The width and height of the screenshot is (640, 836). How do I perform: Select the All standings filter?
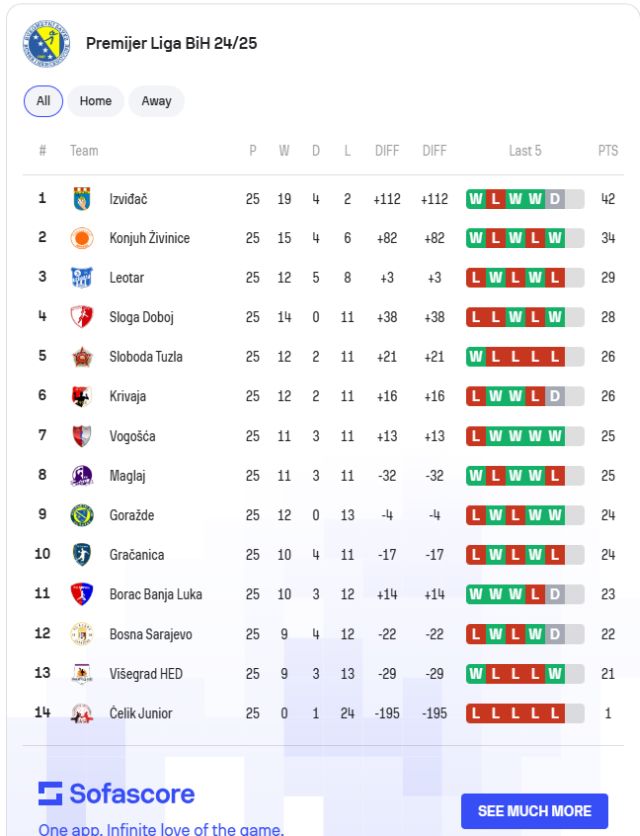(x=43, y=101)
